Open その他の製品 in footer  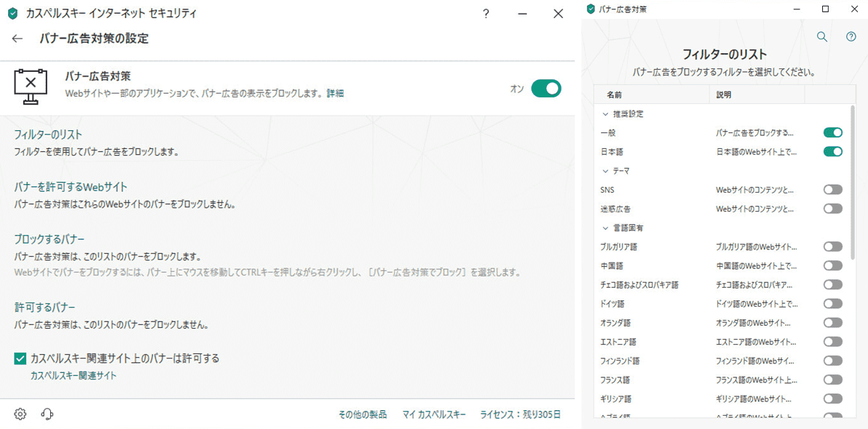(362, 414)
